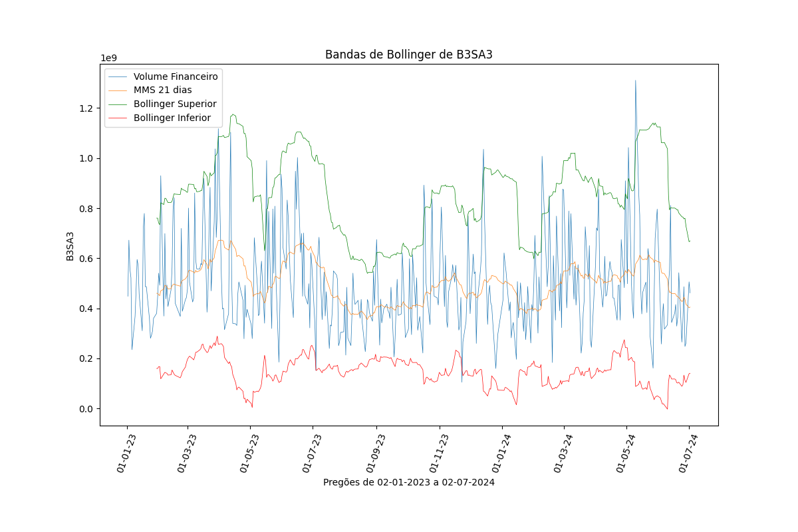Click the x-axis date label "01-03-24"
798x532 pixels.
tap(563, 453)
